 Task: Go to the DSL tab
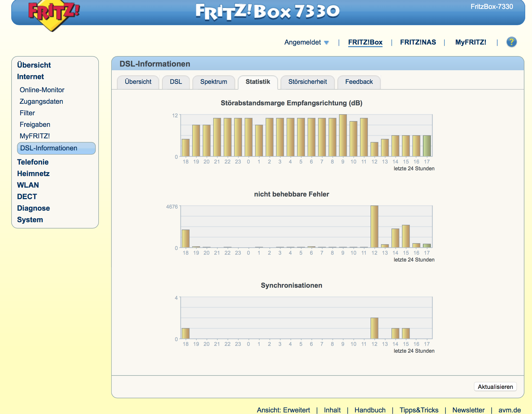click(176, 82)
